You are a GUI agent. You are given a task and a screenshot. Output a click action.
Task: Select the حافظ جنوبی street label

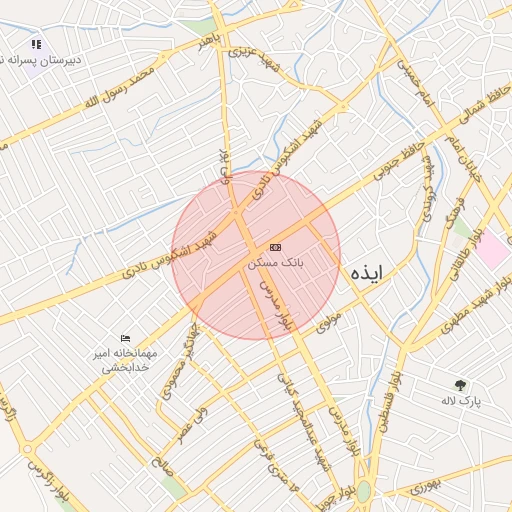398,161
